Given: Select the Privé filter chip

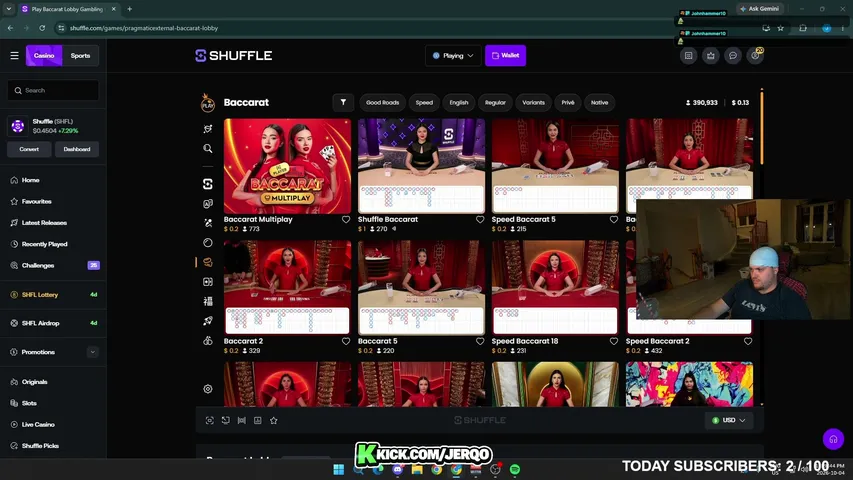Looking at the screenshot, I should pos(568,102).
